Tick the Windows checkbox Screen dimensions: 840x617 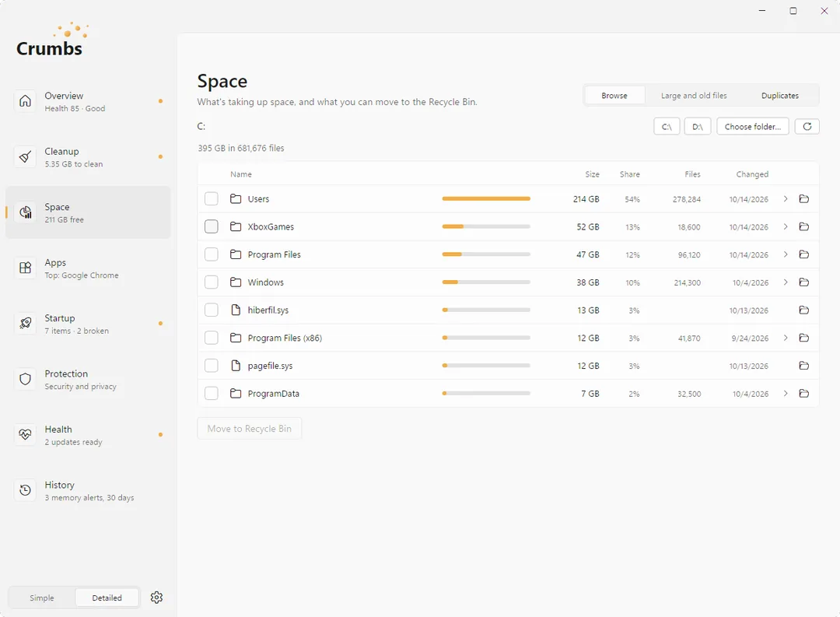(x=212, y=282)
